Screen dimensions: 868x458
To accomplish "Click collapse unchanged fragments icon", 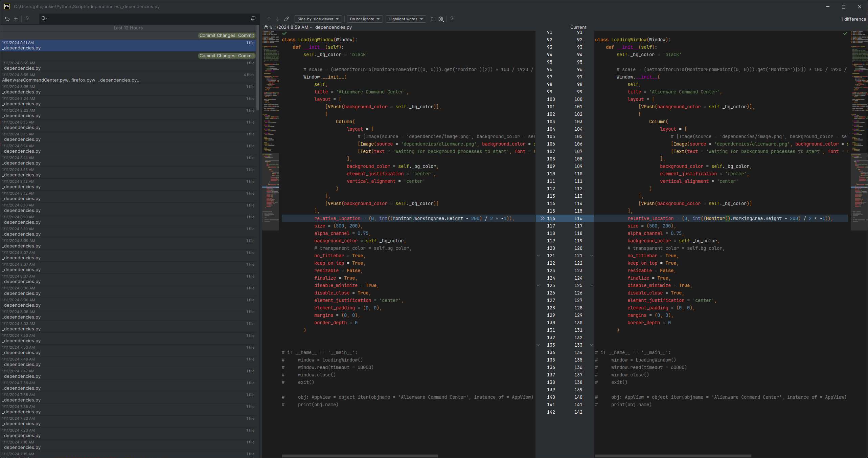I will pos(432,19).
